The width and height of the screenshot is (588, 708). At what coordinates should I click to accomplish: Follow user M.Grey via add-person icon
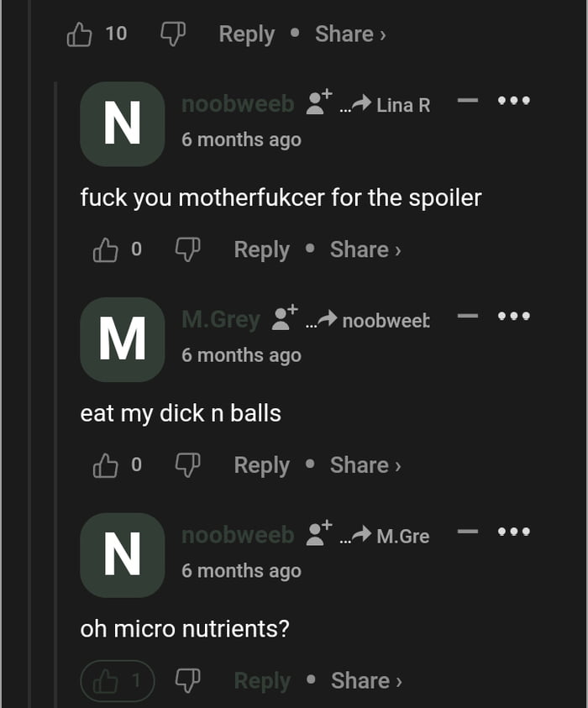click(x=285, y=318)
